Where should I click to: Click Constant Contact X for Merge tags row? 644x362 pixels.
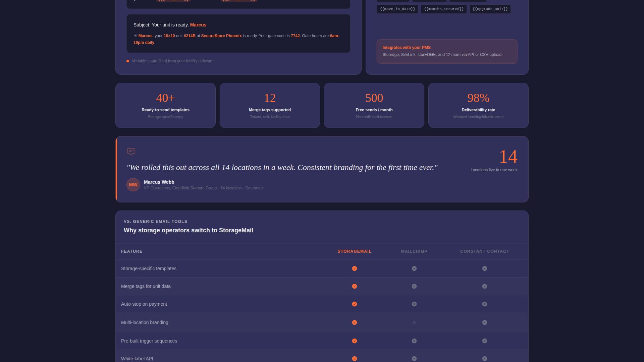pos(485,286)
